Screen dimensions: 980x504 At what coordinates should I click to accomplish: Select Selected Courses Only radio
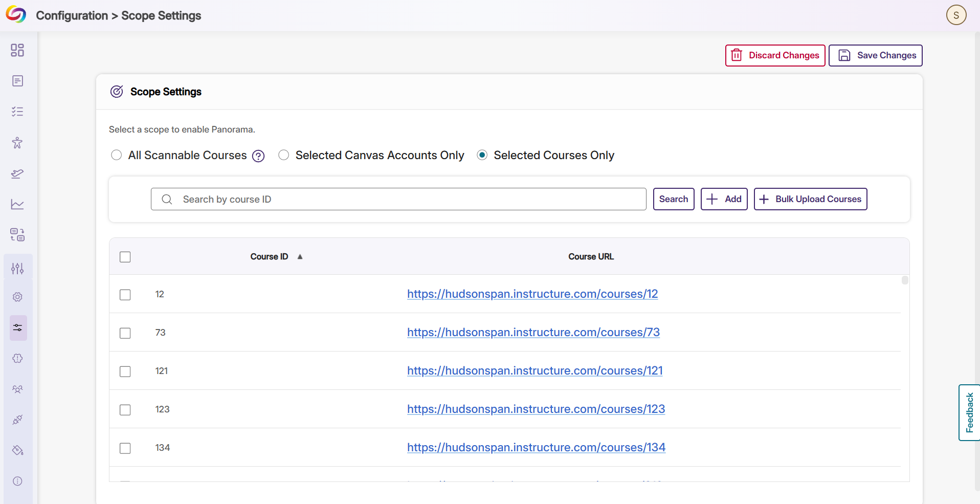pyautogui.click(x=482, y=155)
